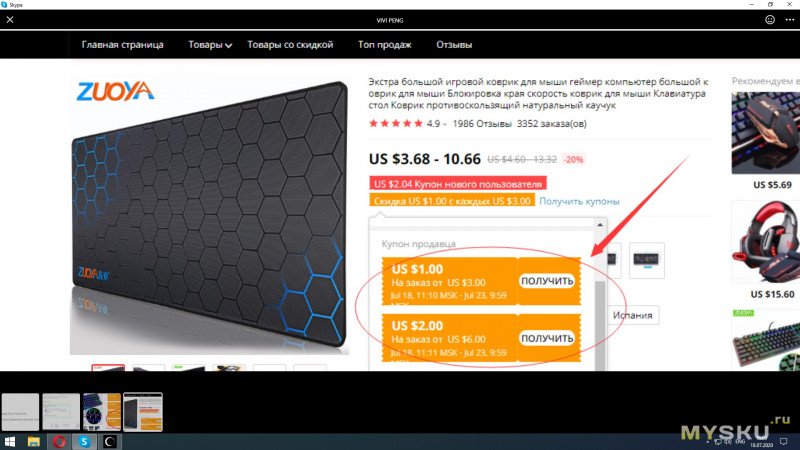Expand the Товары dropdown menu
This screenshot has width=800, height=450.
210,45
